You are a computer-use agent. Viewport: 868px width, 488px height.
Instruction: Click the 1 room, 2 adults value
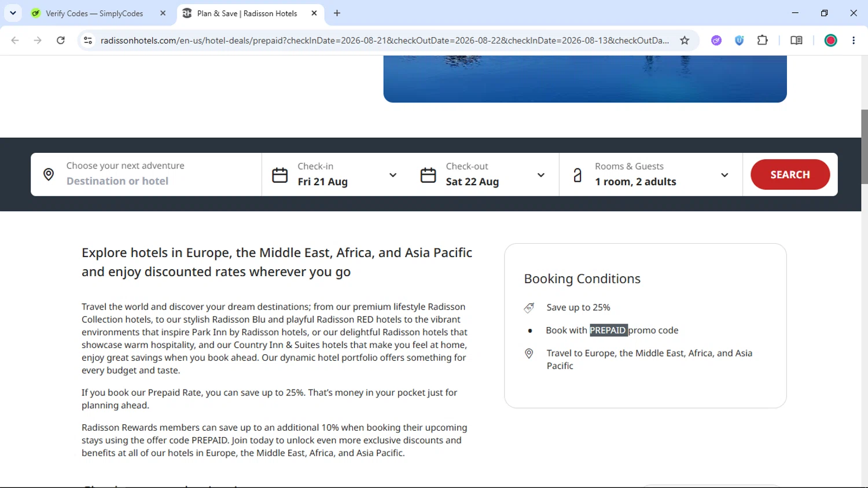tap(635, 182)
